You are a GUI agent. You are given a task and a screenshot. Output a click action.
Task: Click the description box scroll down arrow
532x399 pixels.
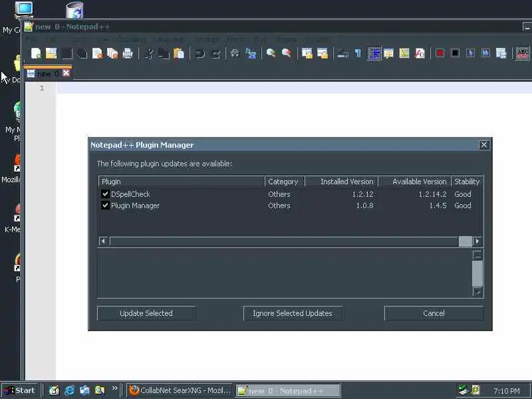click(477, 292)
